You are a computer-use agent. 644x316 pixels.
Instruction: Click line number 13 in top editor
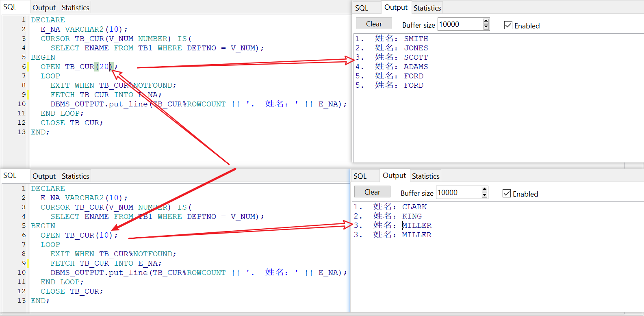click(x=22, y=132)
